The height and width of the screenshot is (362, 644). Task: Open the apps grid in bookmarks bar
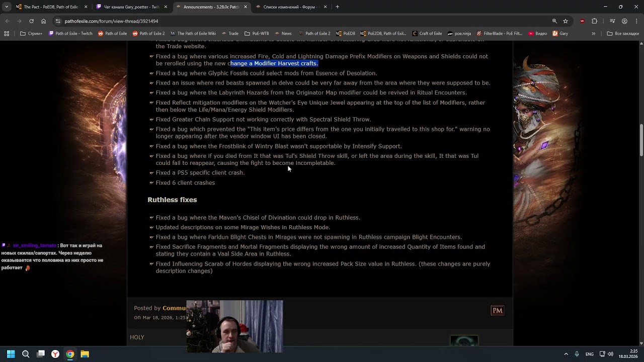(7, 34)
